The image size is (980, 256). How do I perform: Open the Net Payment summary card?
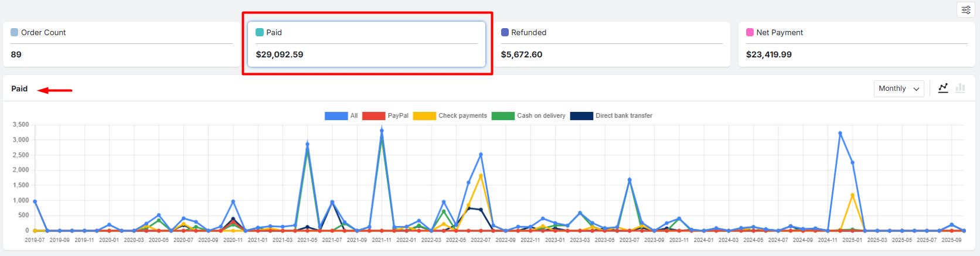pyautogui.click(x=856, y=45)
